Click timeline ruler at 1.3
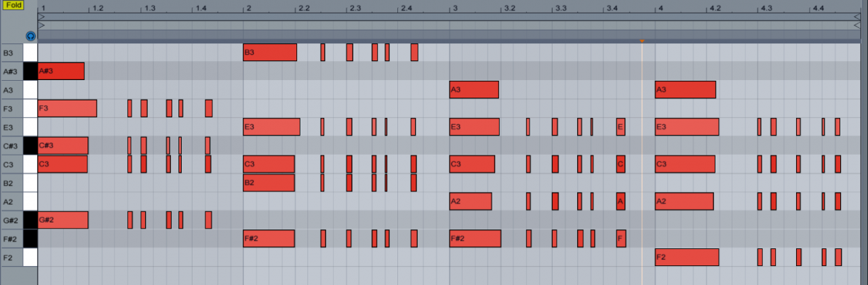This screenshot has width=868, height=285. pos(150,9)
